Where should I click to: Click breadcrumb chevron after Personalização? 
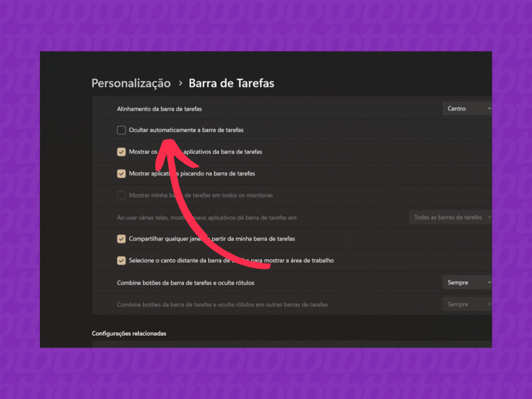click(x=181, y=83)
